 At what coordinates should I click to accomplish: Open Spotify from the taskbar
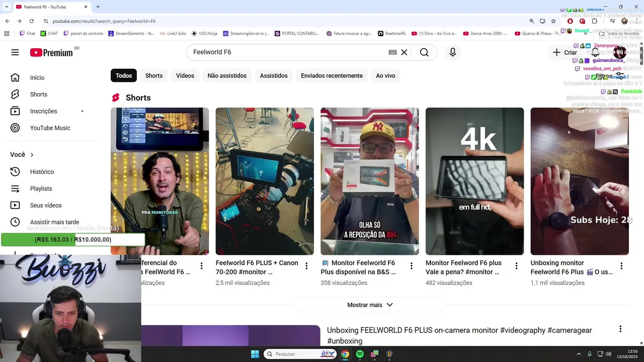pyautogui.click(x=360, y=354)
